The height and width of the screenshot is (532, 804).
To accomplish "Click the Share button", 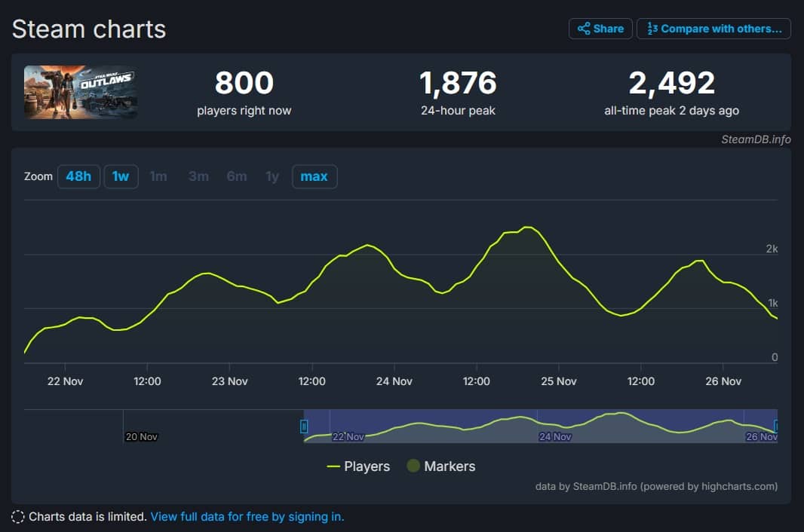I will (x=600, y=29).
